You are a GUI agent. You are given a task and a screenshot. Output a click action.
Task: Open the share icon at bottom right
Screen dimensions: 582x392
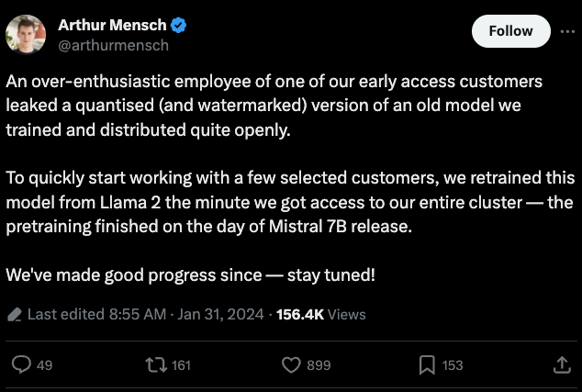(562, 365)
